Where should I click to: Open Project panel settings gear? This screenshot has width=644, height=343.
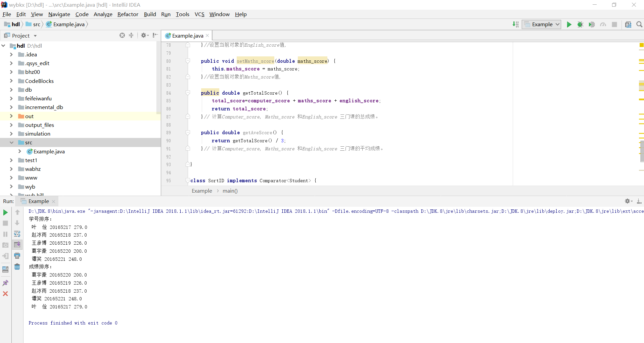144,35
